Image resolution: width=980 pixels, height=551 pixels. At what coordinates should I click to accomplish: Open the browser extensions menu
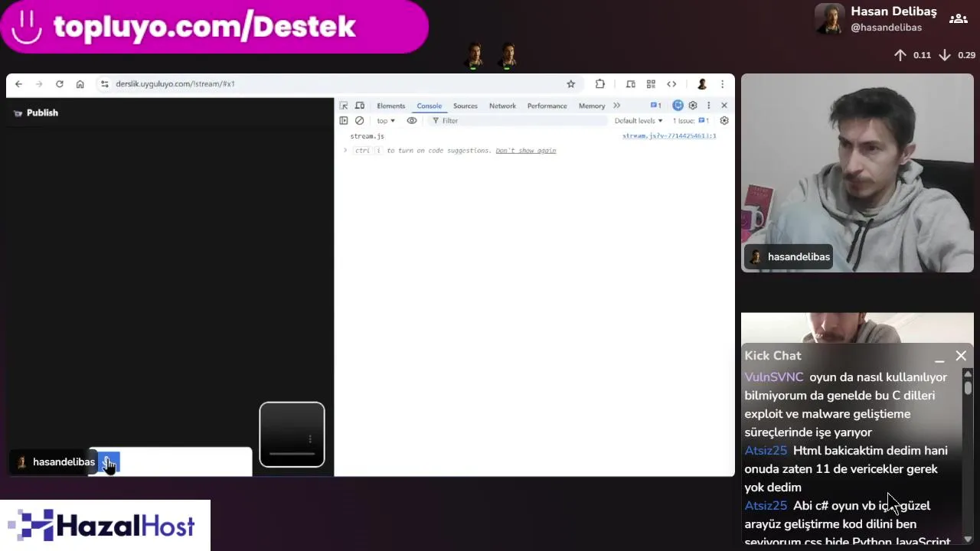(x=599, y=84)
